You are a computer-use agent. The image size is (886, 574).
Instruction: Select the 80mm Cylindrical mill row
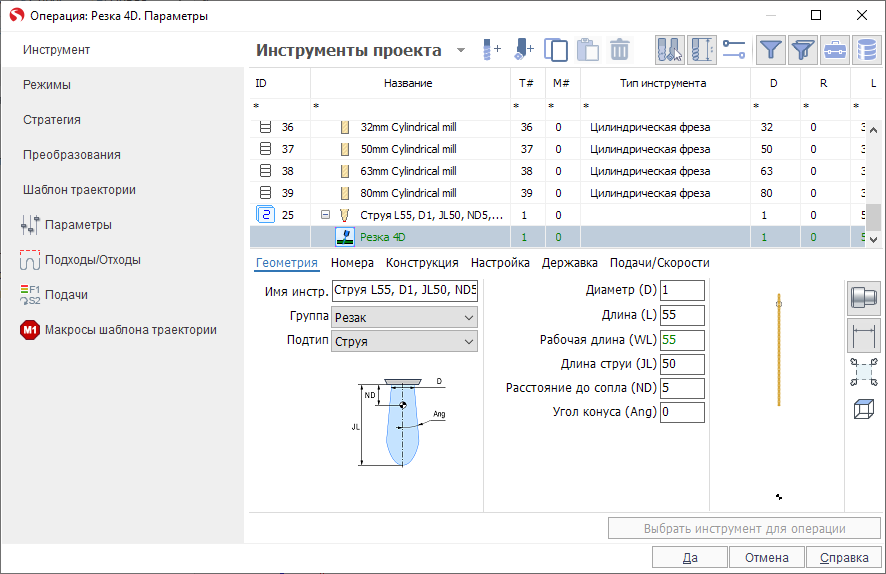(x=557, y=193)
